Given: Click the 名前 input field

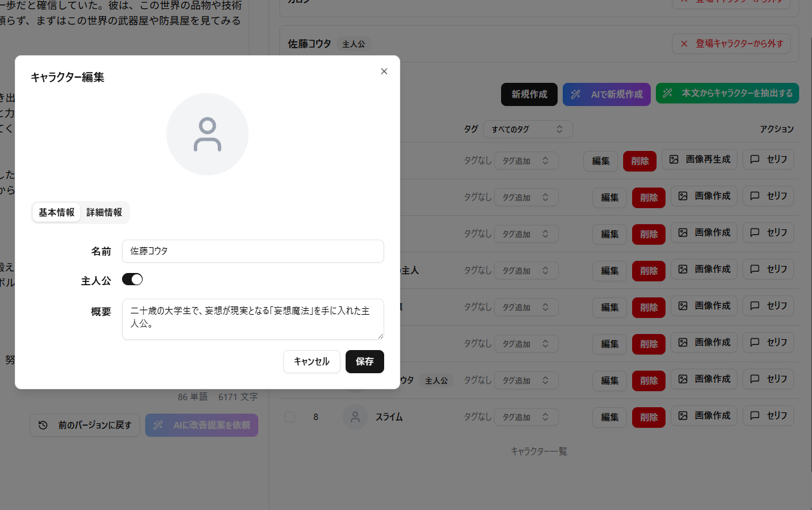Looking at the screenshot, I should (252, 251).
